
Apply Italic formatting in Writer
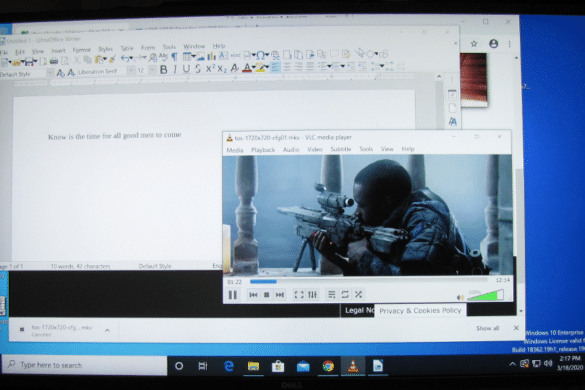tap(175, 69)
